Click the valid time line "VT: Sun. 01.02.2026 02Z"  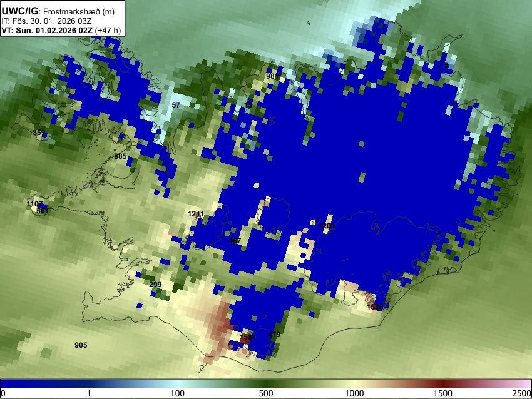[x=47, y=30]
